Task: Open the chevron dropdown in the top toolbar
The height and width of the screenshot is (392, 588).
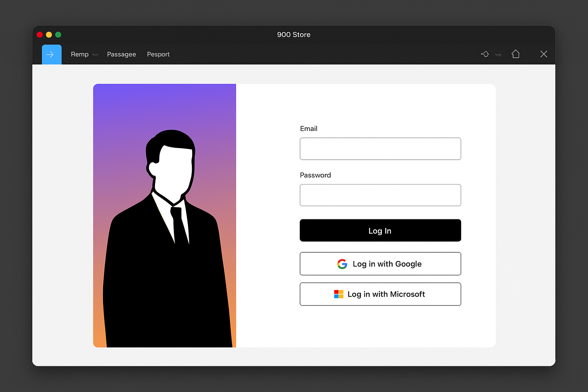Action: click(498, 55)
